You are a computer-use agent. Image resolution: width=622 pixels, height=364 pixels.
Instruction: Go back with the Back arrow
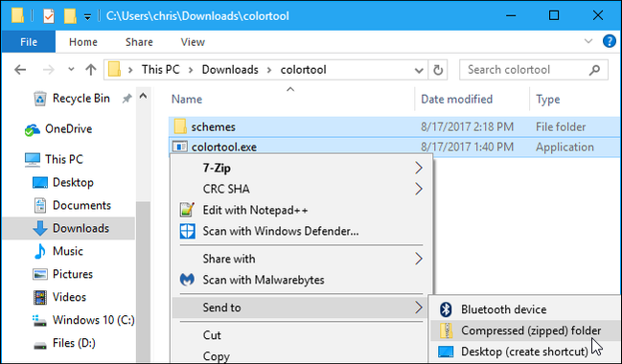point(20,70)
